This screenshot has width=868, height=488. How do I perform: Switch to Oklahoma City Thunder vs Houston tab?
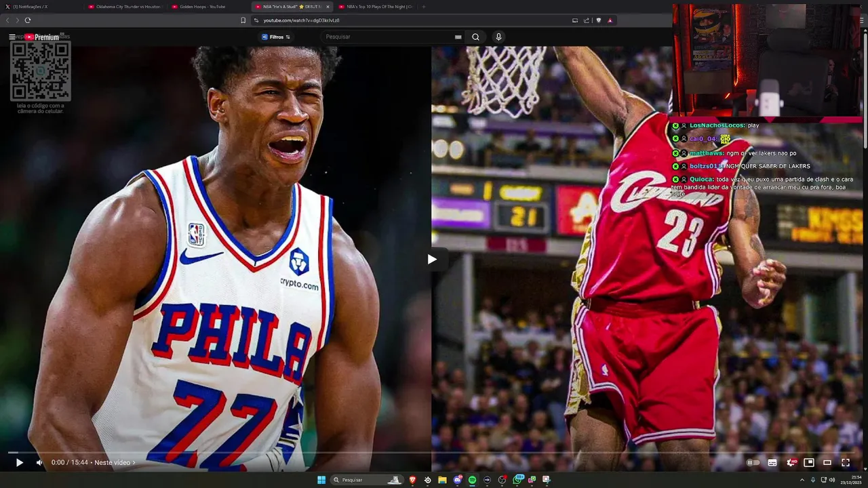coord(125,6)
